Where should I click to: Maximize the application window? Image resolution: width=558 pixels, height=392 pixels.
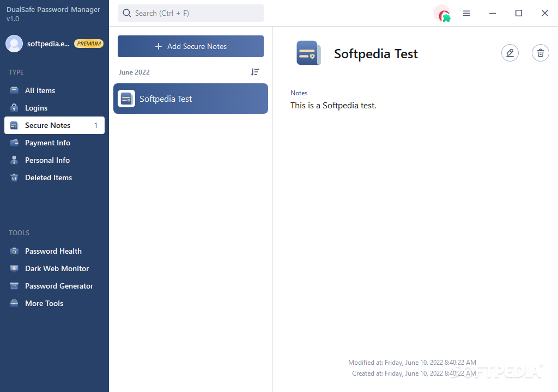[x=519, y=13]
